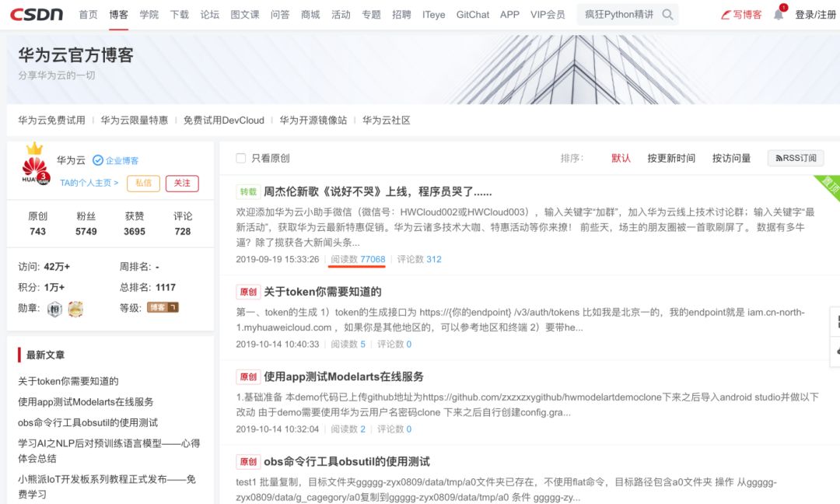Click sidebar link obs命令行工具obsutil的使用测试

click(88, 422)
